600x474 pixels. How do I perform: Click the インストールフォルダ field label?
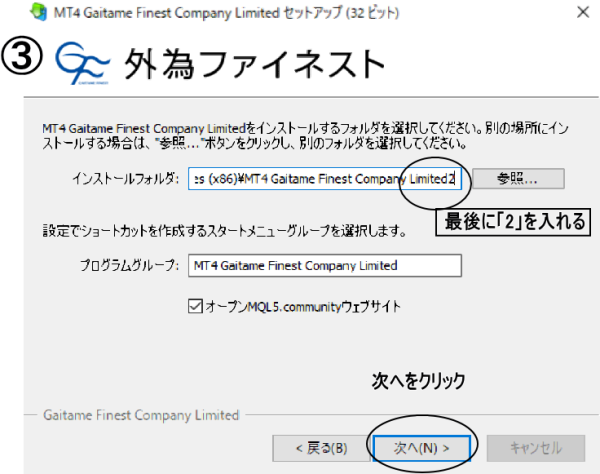(127, 179)
